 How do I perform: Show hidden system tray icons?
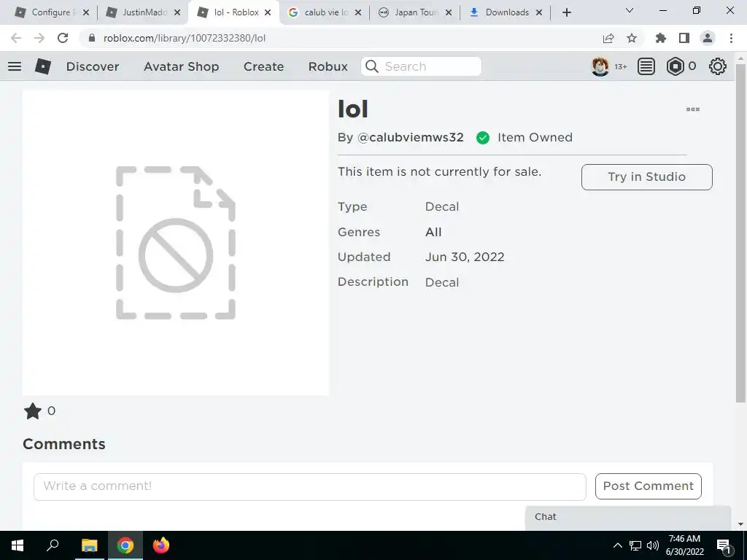coord(617,545)
